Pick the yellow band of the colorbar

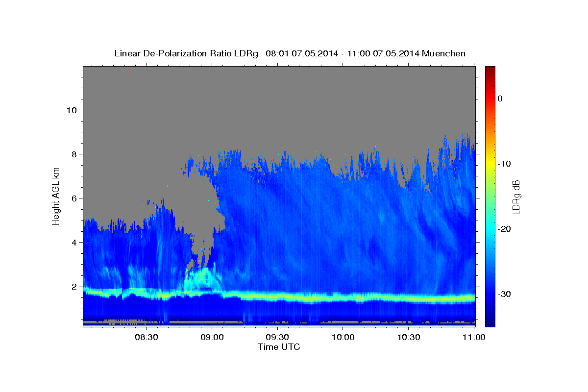point(490,162)
